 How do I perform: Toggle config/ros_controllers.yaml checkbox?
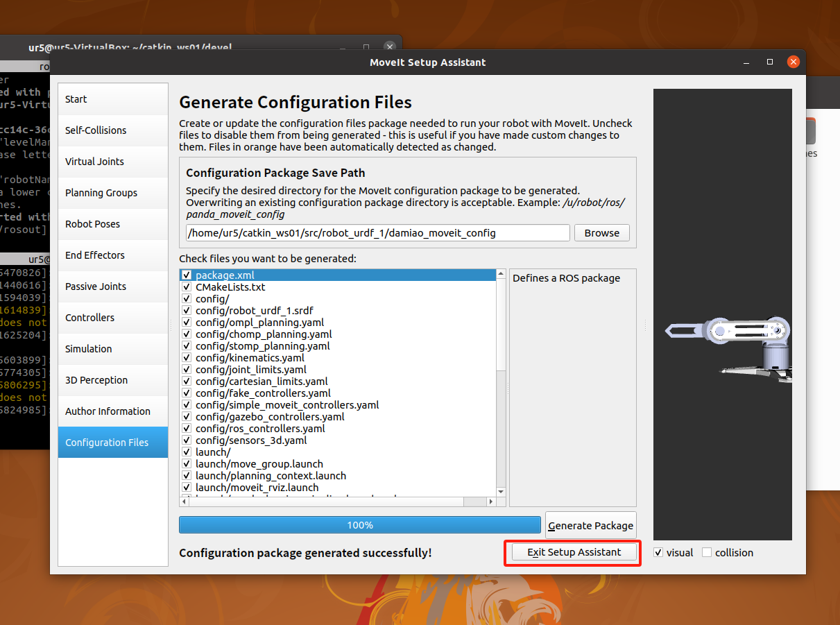pyautogui.click(x=187, y=429)
